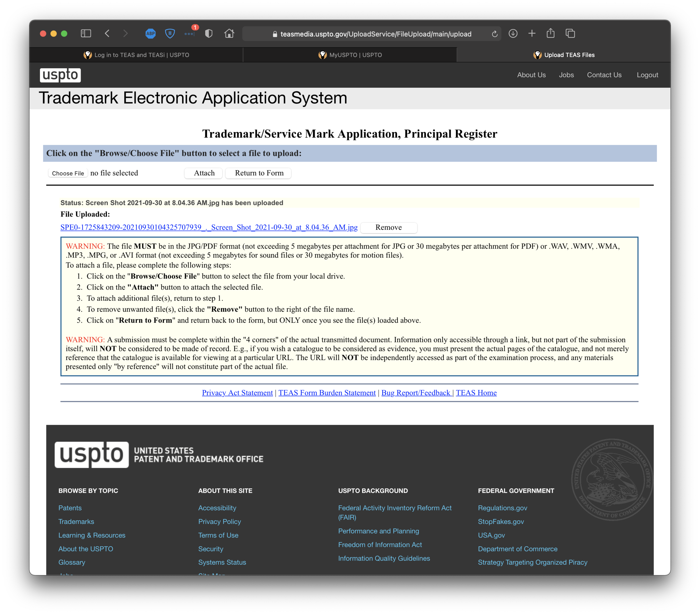The width and height of the screenshot is (700, 614).
Task: Show the tab overview icon
Action: click(570, 33)
